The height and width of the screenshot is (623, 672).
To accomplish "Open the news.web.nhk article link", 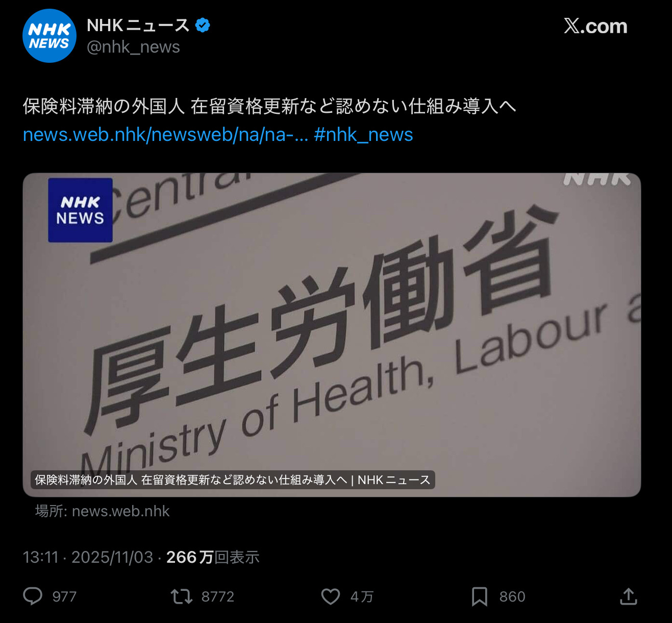I will (x=165, y=135).
